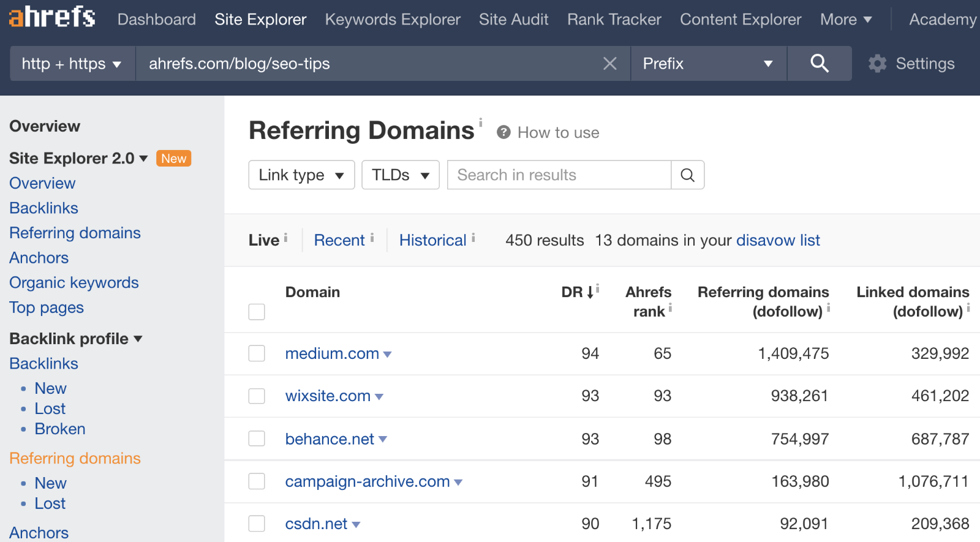Screen dimensions: 980x542
Task: Click the info icon beside Referring Domains title
Action: [x=480, y=122]
